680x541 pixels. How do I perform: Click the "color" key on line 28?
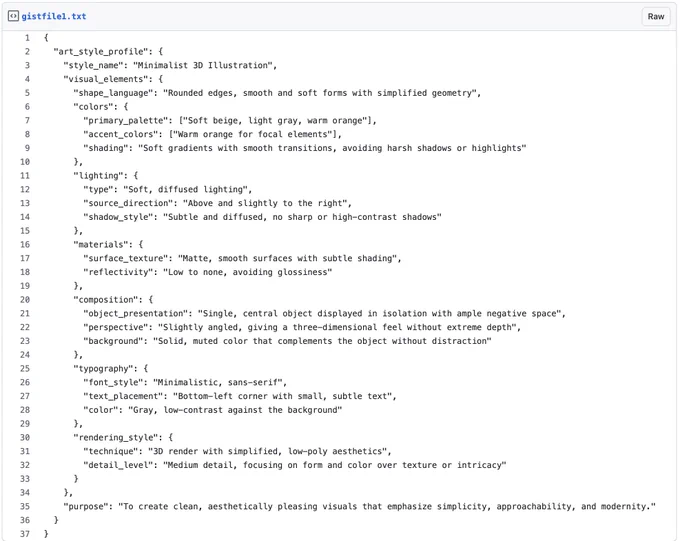tap(101, 410)
